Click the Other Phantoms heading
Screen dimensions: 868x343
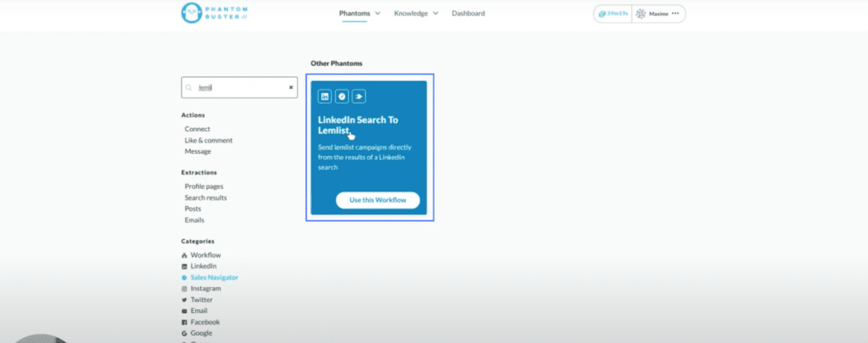(336, 63)
